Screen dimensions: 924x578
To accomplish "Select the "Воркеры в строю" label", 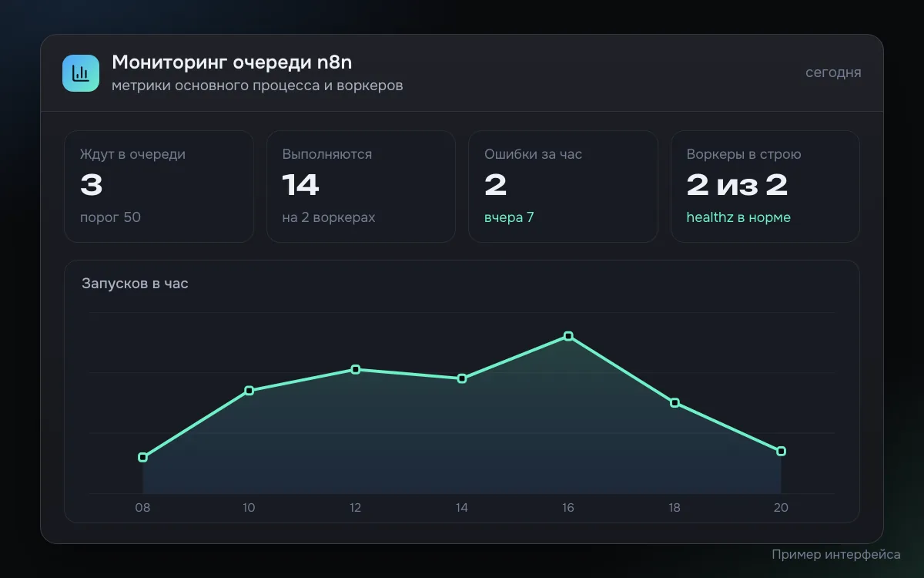I will tap(744, 154).
